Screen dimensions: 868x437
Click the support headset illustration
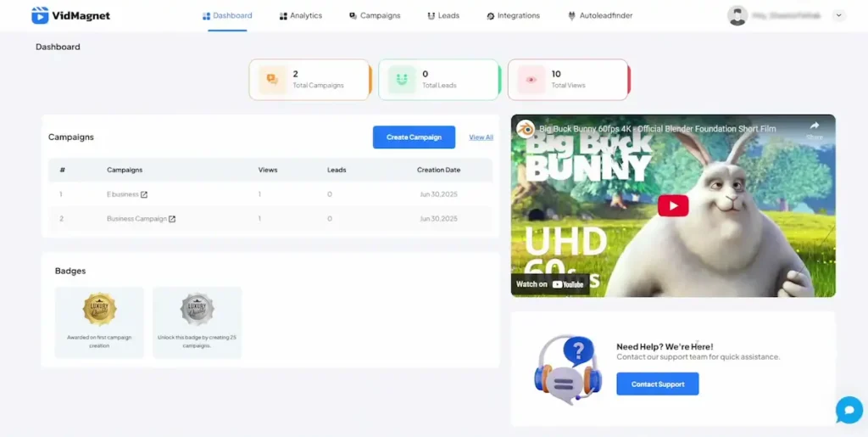(x=568, y=370)
